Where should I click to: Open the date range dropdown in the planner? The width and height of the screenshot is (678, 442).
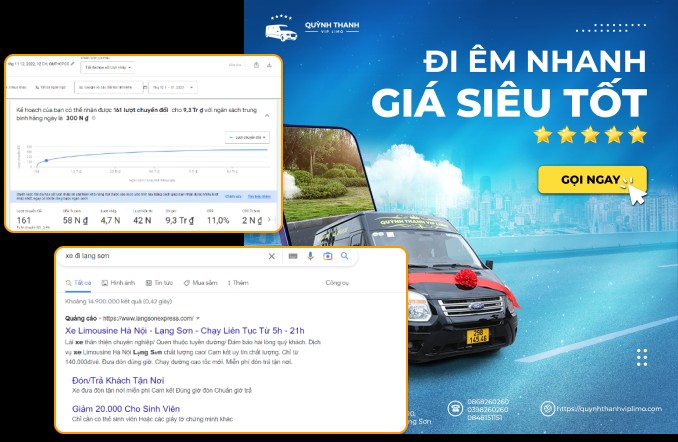pyautogui.click(x=173, y=87)
